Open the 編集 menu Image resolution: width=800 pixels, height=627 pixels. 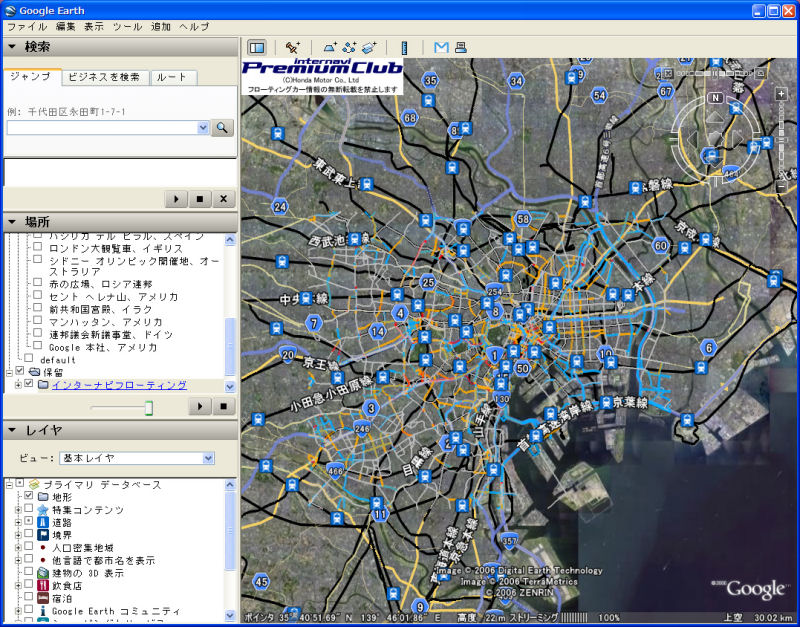[x=65, y=27]
